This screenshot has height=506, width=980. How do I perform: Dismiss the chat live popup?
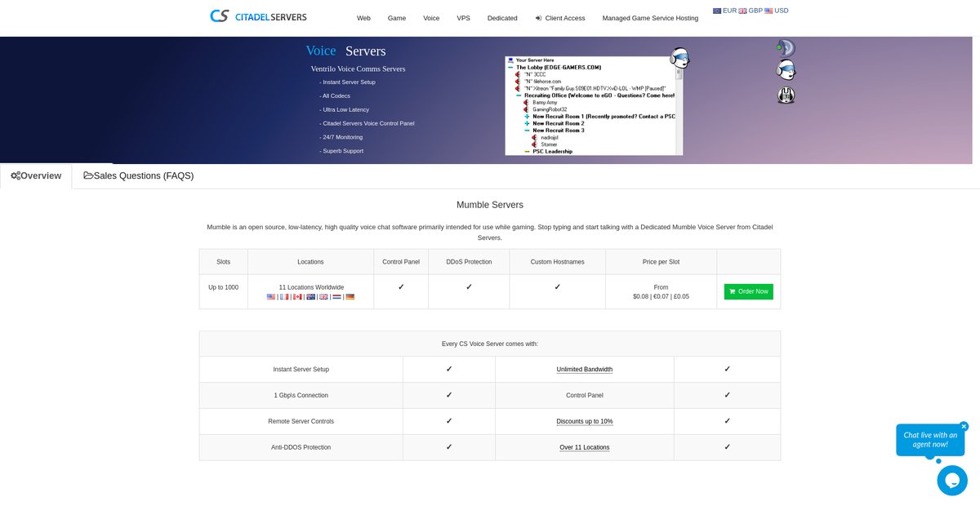click(x=964, y=426)
